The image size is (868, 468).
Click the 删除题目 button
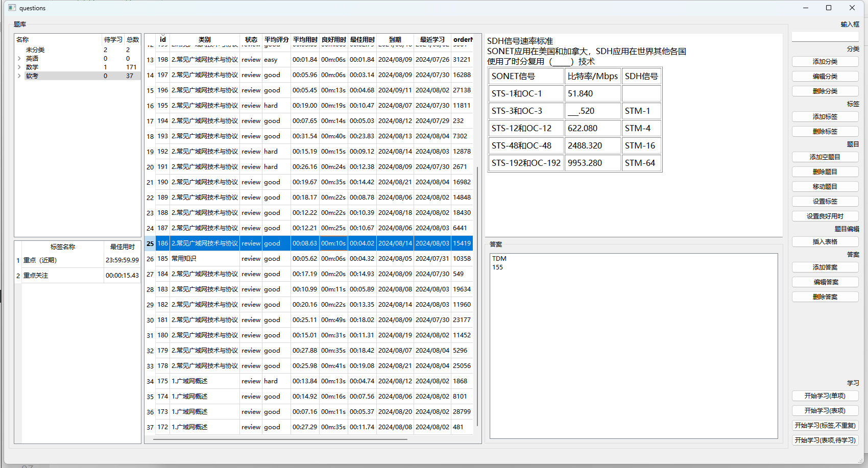825,172
